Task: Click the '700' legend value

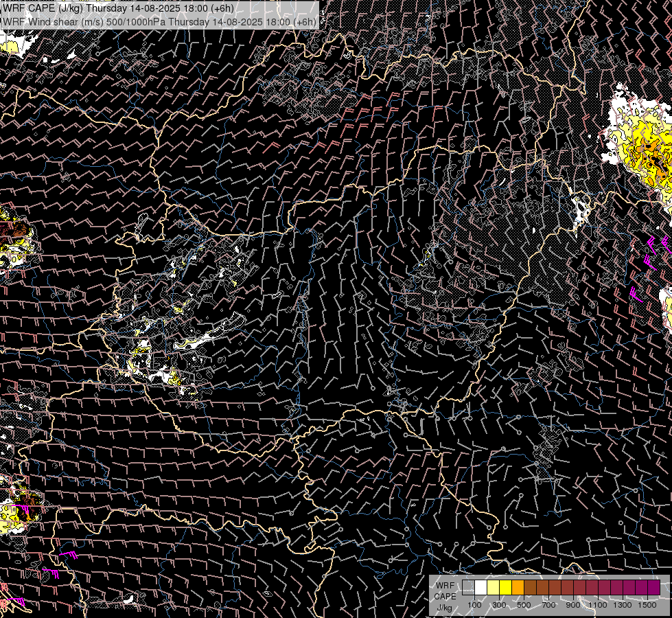Action: [548, 605]
